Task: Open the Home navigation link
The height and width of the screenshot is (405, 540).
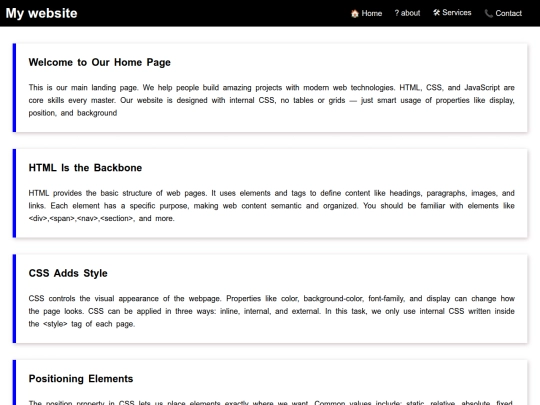Action: tap(366, 13)
